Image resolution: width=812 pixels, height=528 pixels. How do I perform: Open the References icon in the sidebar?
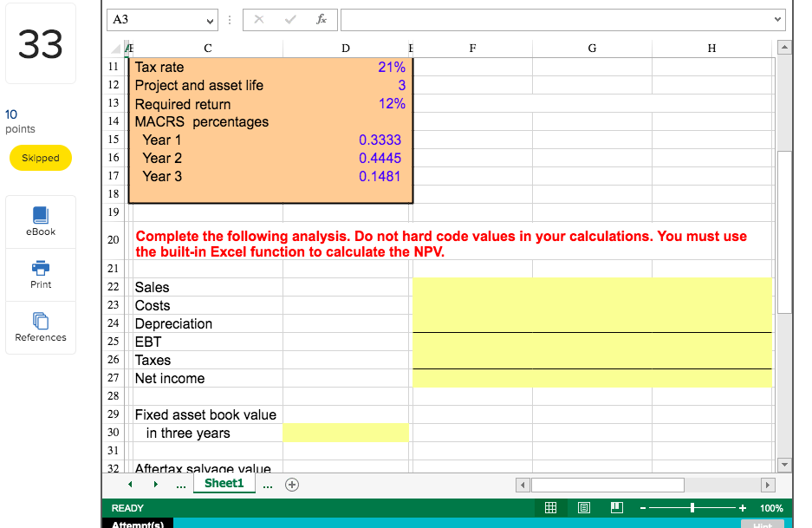(x=40, y=327)
